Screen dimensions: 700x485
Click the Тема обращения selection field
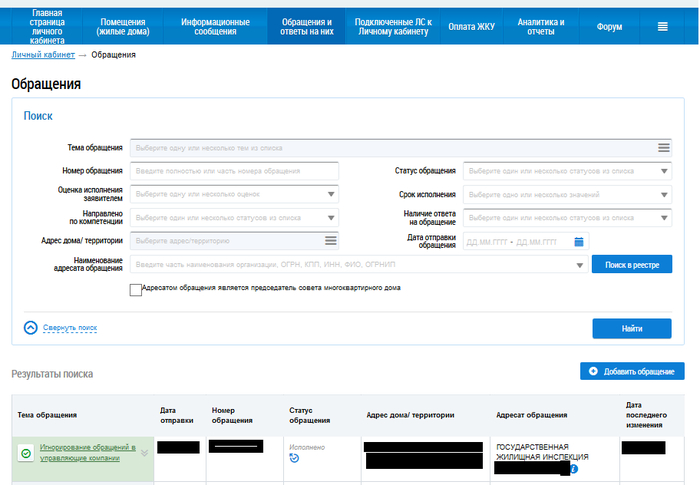pyautogui.click(x=401, y=148)
